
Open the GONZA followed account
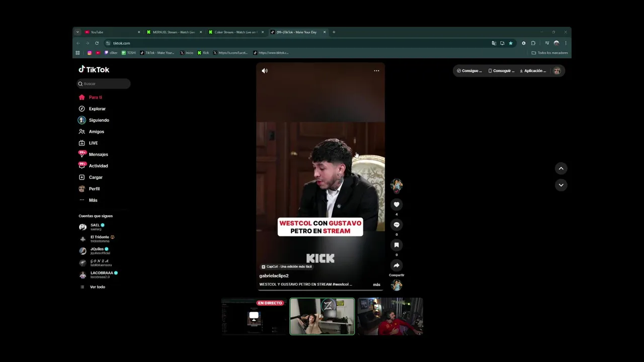click(x=96, y=263)
